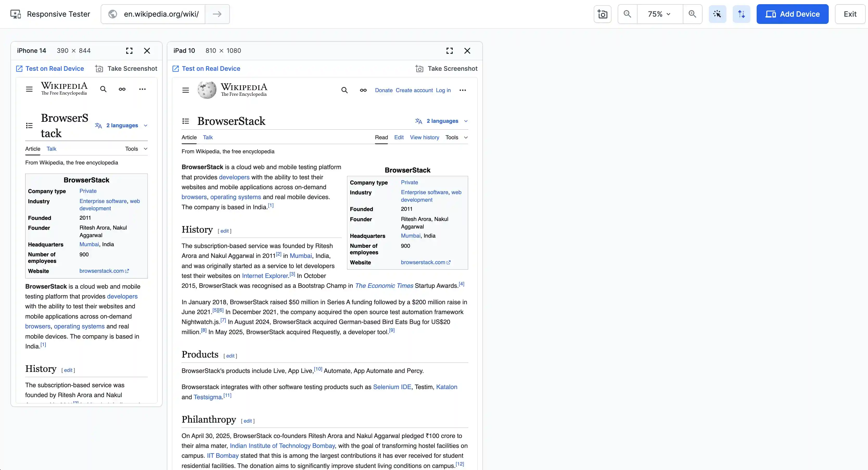Click the zoom in magnifier in the toolbar
The height and width of the screenshot is (470, 868).
(692, 14)
